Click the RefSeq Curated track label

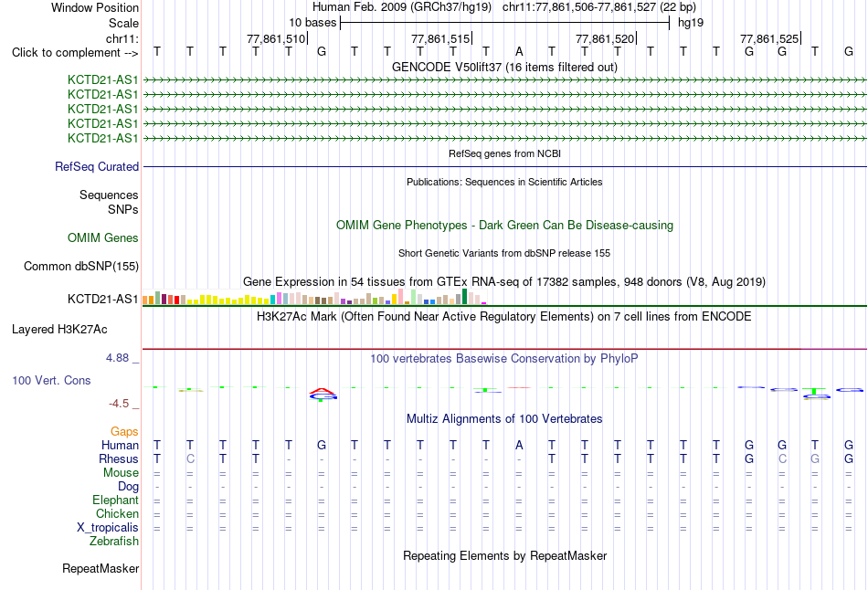point(97,166)
